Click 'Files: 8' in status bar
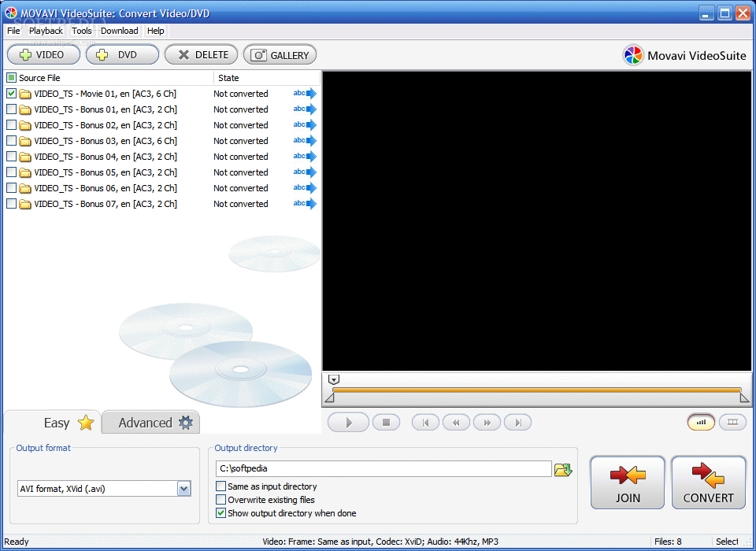 (668, 542)
